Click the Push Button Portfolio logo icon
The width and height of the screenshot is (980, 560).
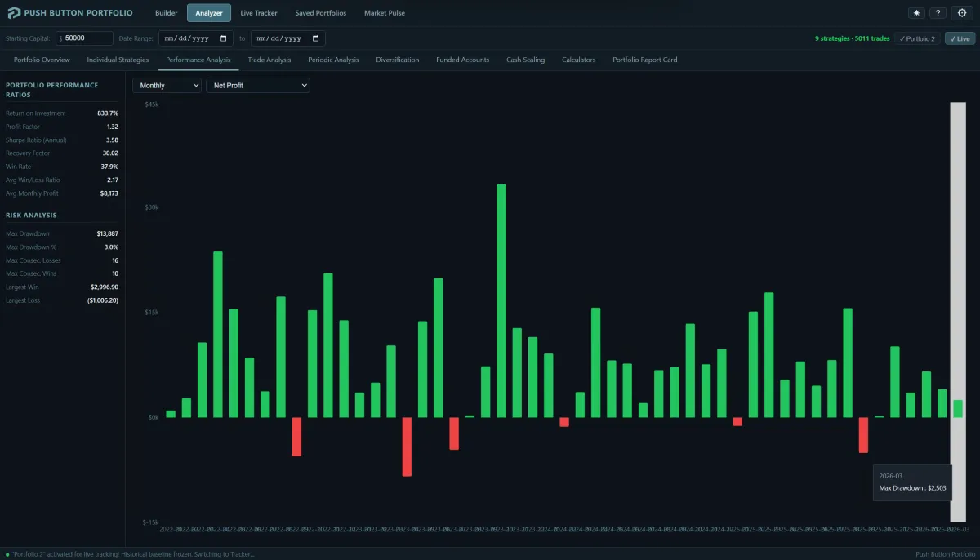coord(14,13)
